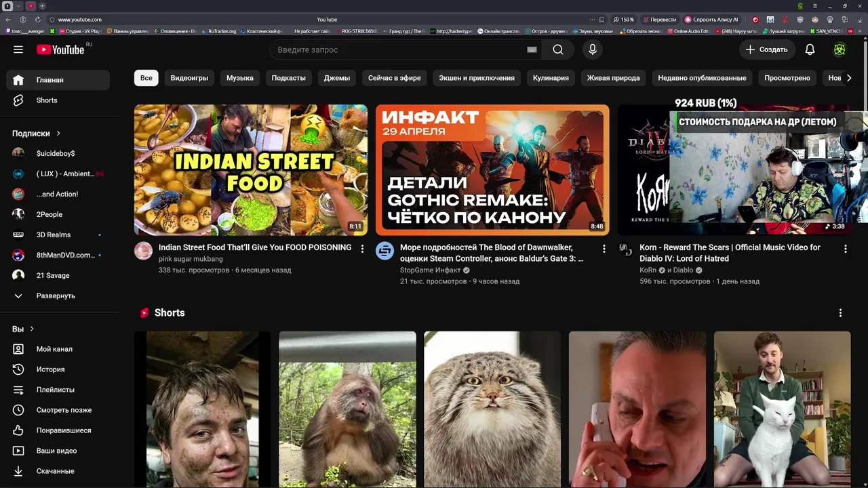This screenshot has height=488, width=868.
Task: Select Сейчас в эфире chip
Action: pos(395,78)
